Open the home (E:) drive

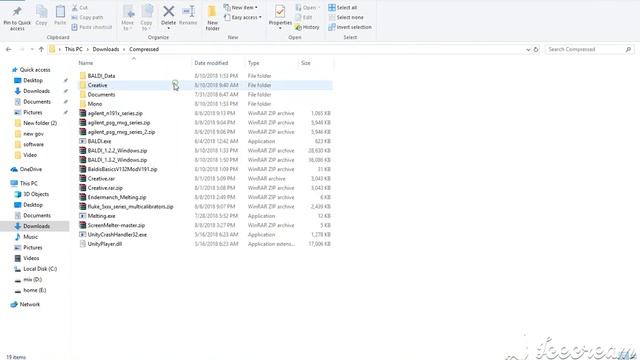click(35, 290)
